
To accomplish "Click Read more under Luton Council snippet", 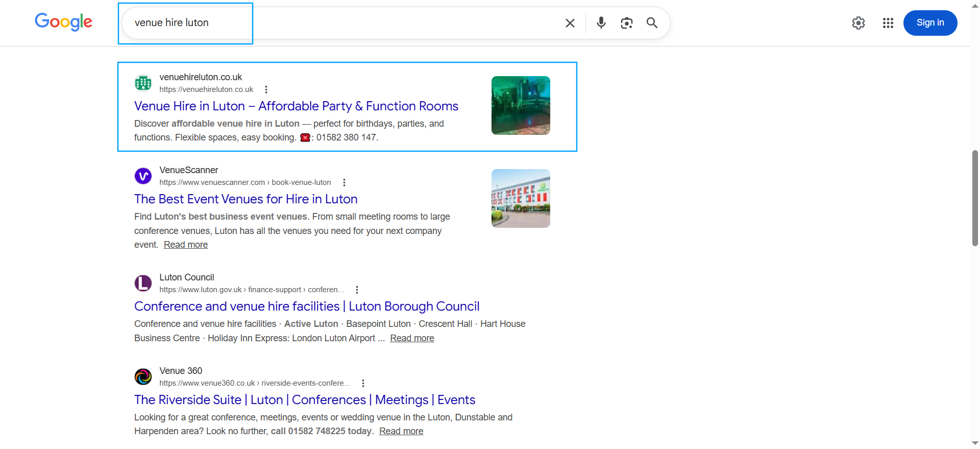I will (412, 338).
